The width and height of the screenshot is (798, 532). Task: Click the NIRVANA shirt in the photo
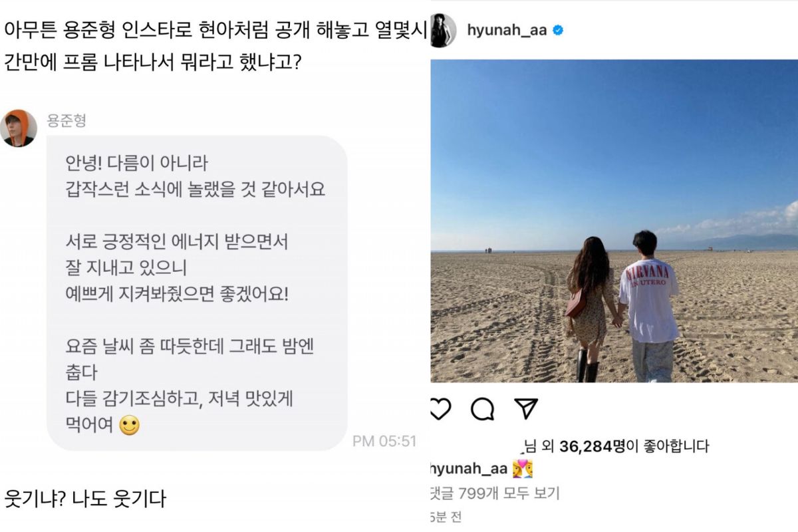coord(648,301)
